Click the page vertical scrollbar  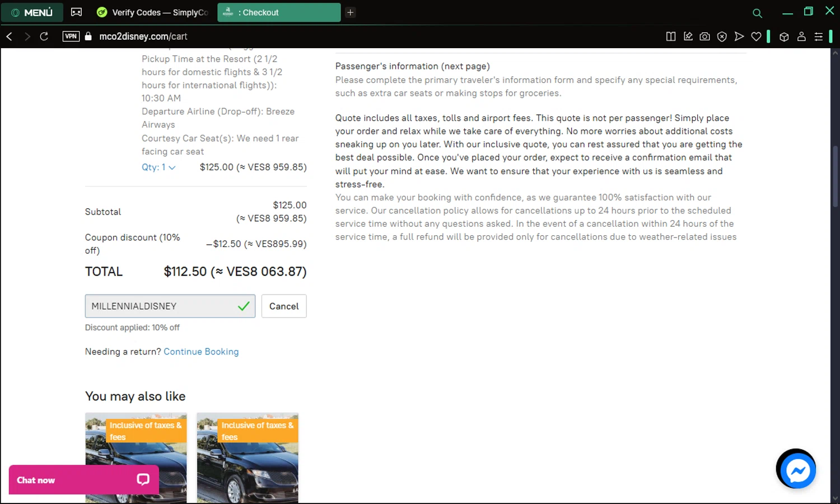click(835, 176)
